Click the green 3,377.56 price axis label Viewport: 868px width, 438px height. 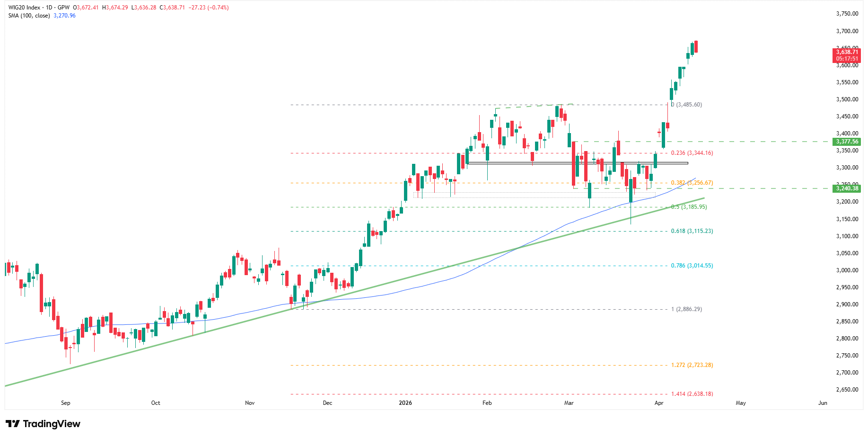847,142
